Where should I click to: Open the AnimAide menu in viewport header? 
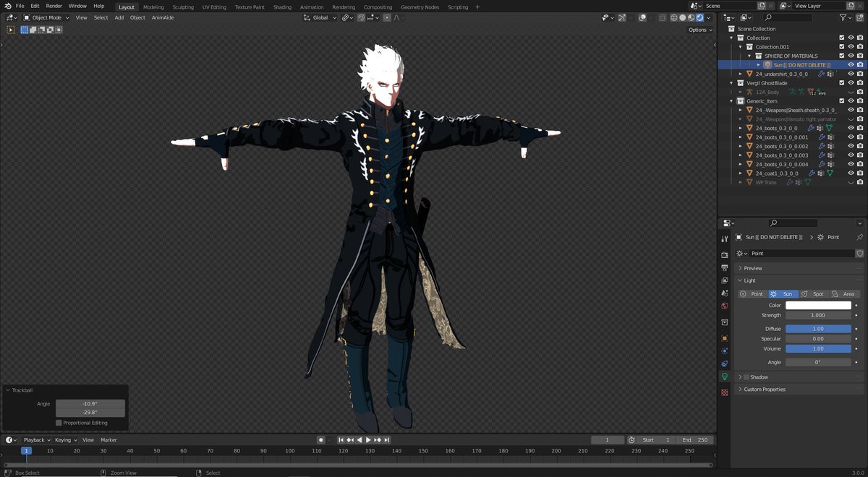(x=163, y=17)
